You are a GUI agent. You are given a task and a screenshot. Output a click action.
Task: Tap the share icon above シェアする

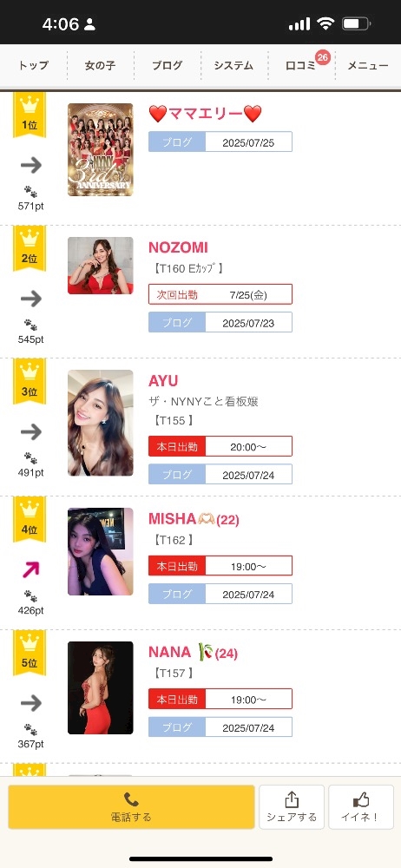click(292, 799)
